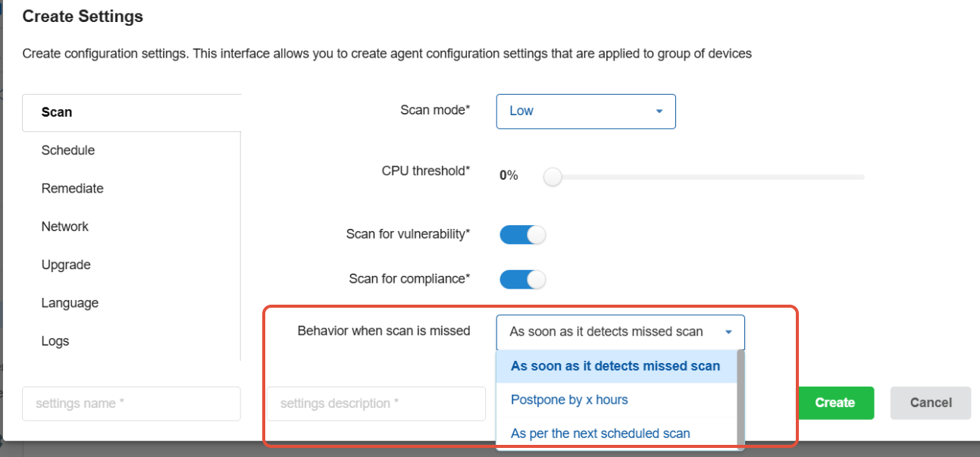Open the Logs tab

pos(55,341)
